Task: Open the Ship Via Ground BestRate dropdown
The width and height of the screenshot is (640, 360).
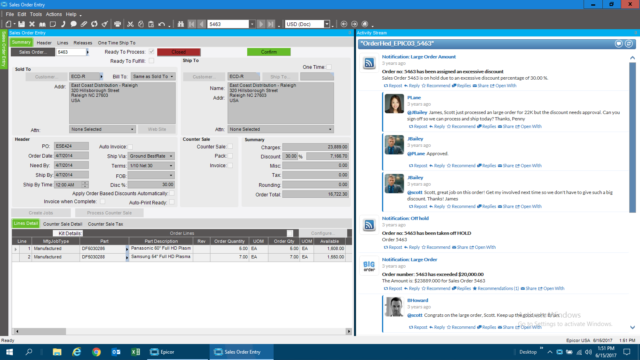Action: (x=151, y=156)
